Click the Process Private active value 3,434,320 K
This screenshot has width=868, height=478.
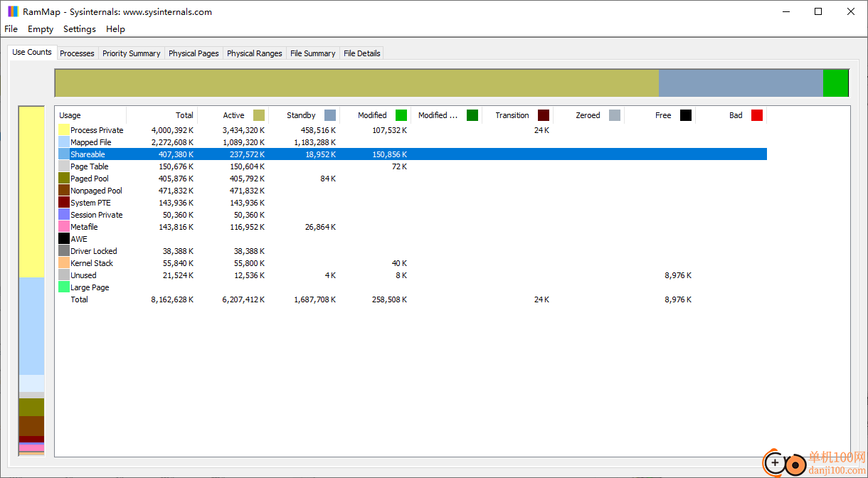tap(243, 130)
